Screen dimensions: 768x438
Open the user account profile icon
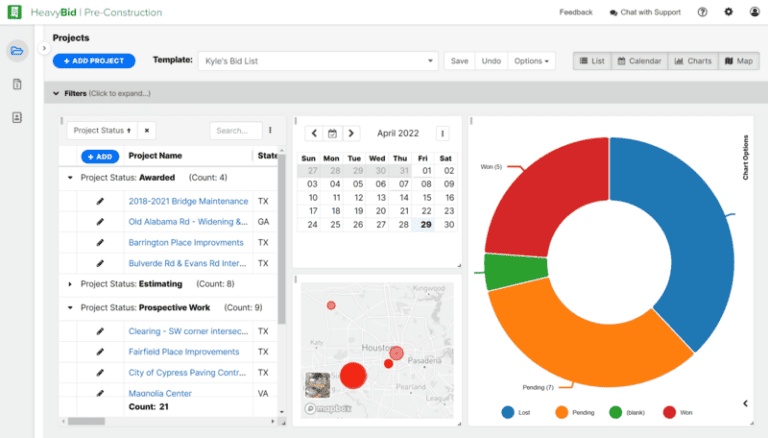tap(754, 12)
